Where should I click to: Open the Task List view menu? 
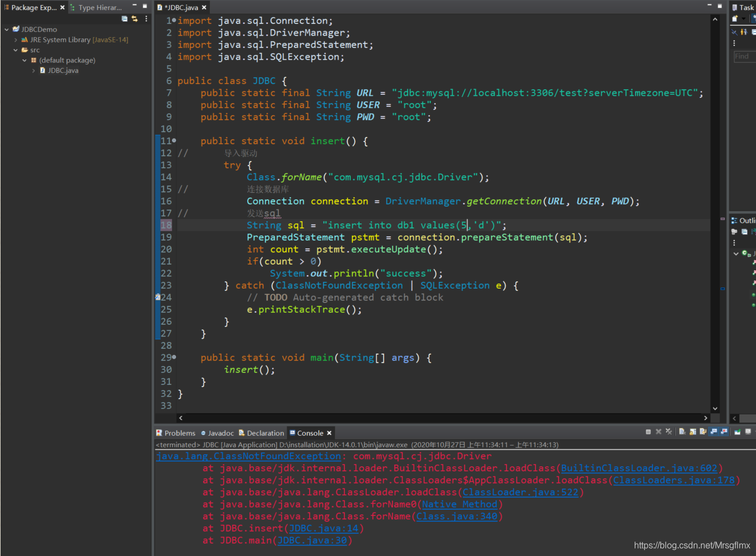[734, 43]
